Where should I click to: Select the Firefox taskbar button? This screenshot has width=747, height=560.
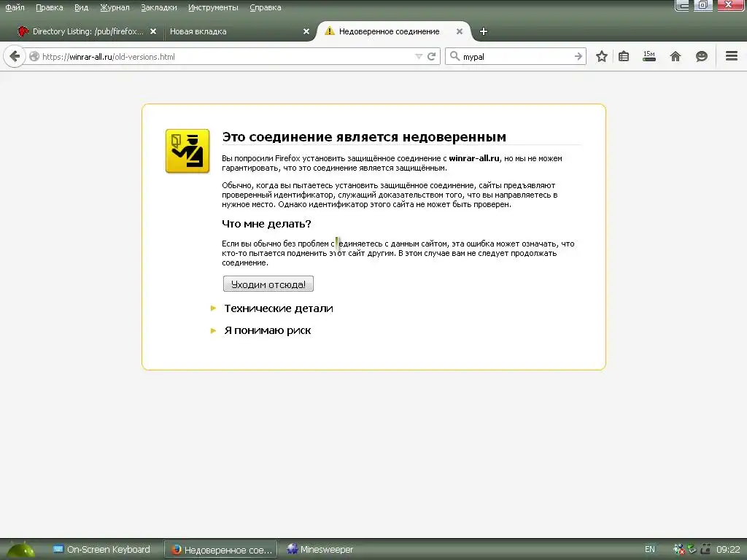tap(222, 550)
